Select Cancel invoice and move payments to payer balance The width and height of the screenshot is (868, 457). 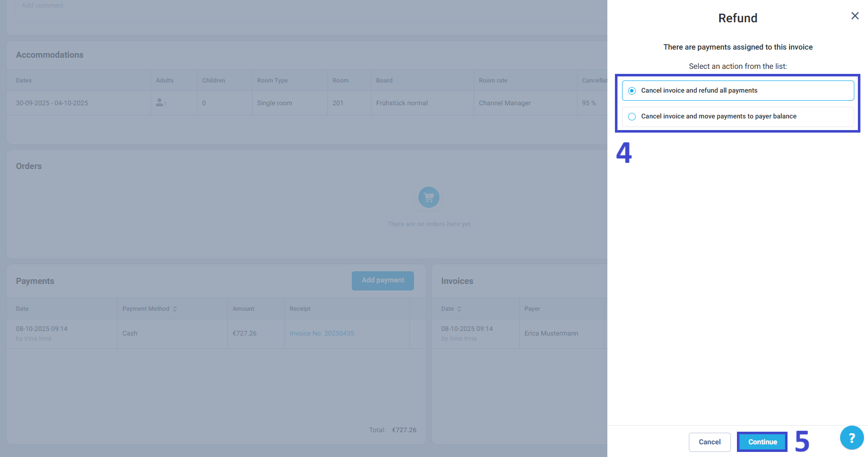point(738,116)
